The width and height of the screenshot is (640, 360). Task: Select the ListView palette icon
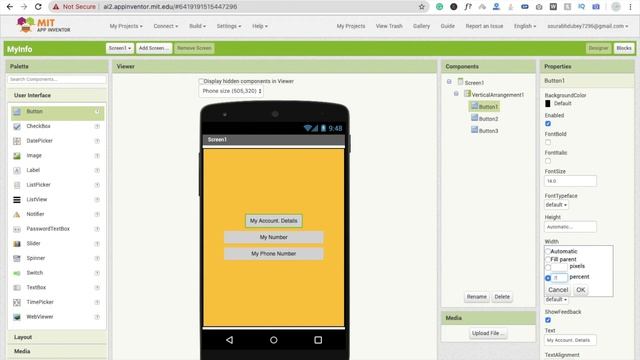coord(17,200)
